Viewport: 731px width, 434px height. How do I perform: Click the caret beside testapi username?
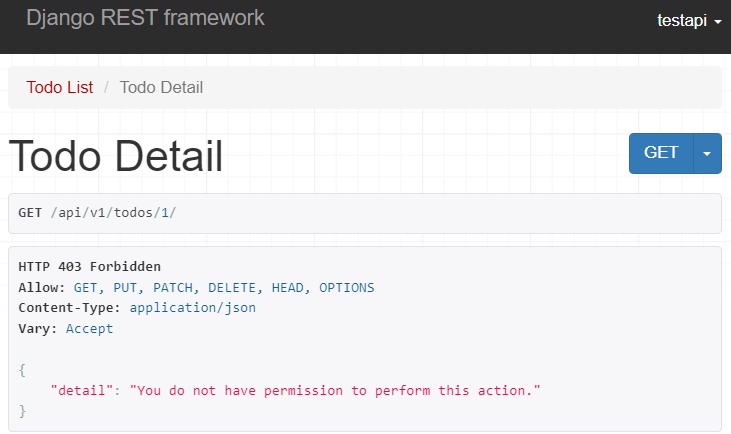click(718, 22)
